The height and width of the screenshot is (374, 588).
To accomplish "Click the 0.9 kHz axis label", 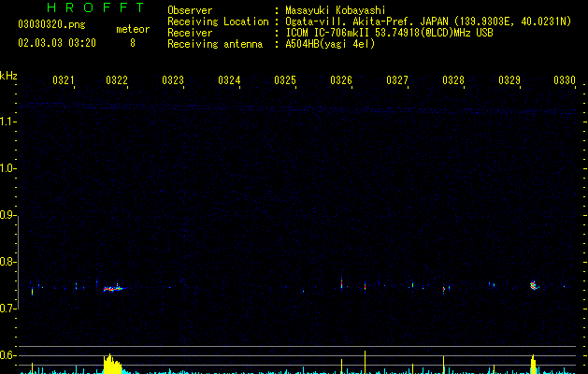I will 7,215.
